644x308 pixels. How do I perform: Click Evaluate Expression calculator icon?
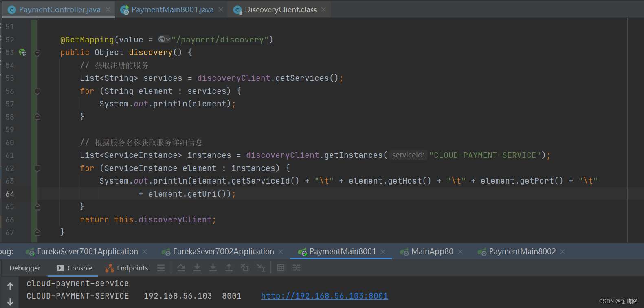tap(281, 268)
